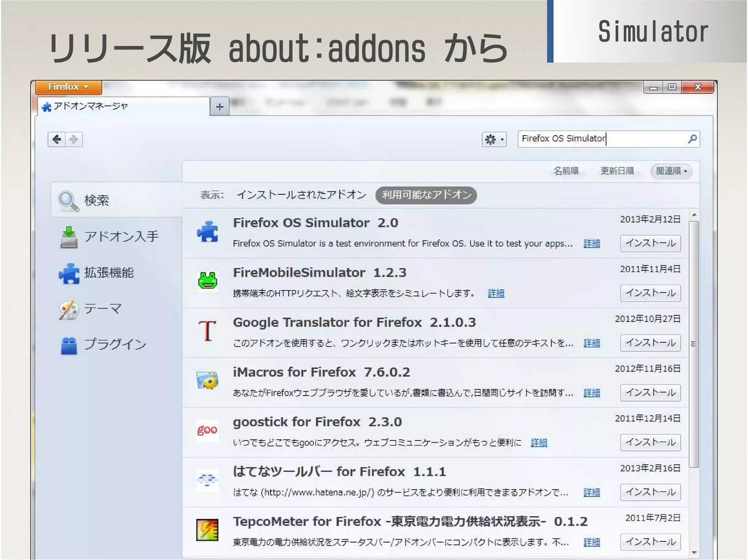Screen dimensions: 748x560
Task: Click the アドオン入手 download icon
Action: [x=69, y=237]
